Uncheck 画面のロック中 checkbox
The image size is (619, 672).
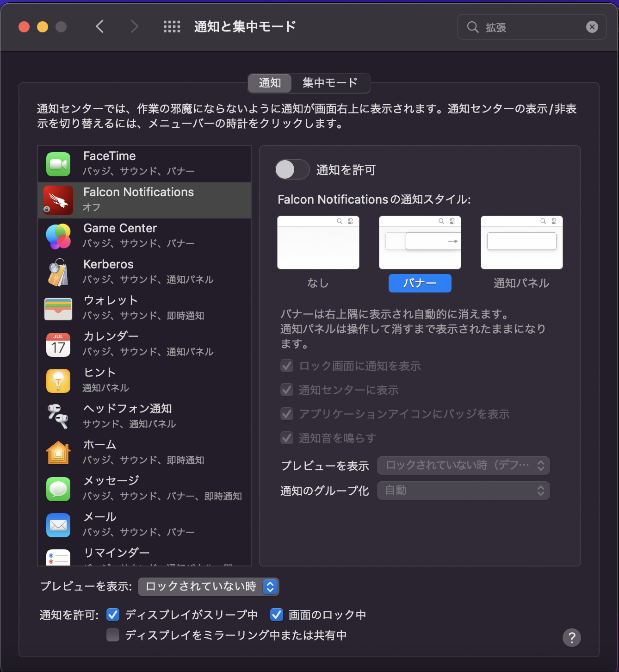click(x=277, y=615)
